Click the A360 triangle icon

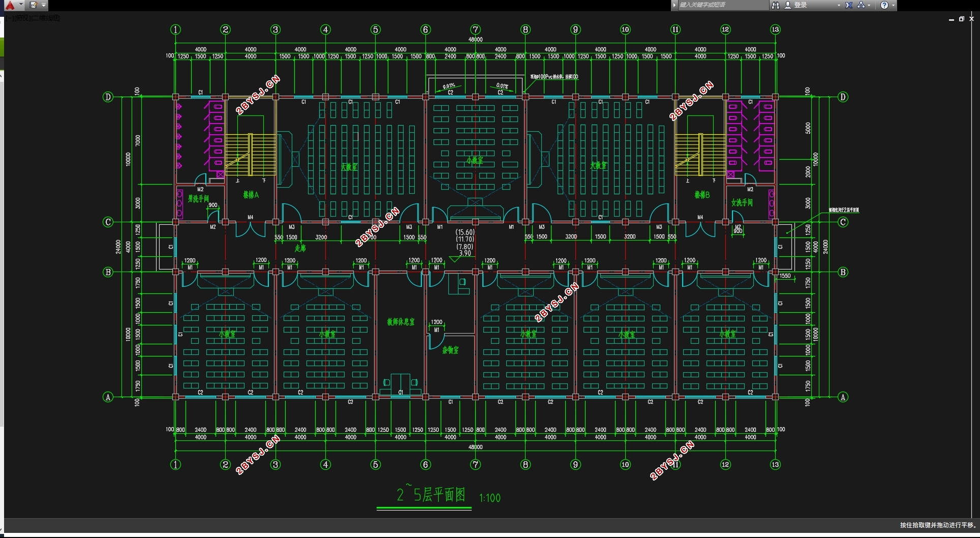click(x=861, y=5)
